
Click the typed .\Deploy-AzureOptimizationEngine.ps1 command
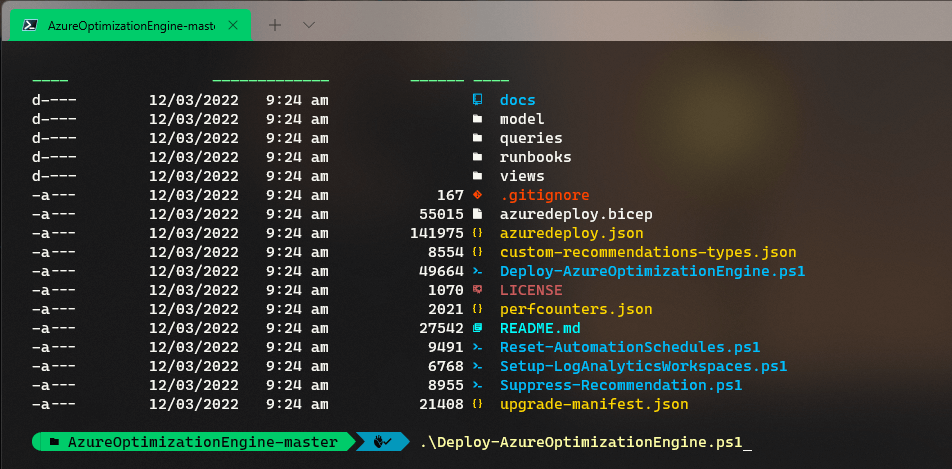(581, 442)
